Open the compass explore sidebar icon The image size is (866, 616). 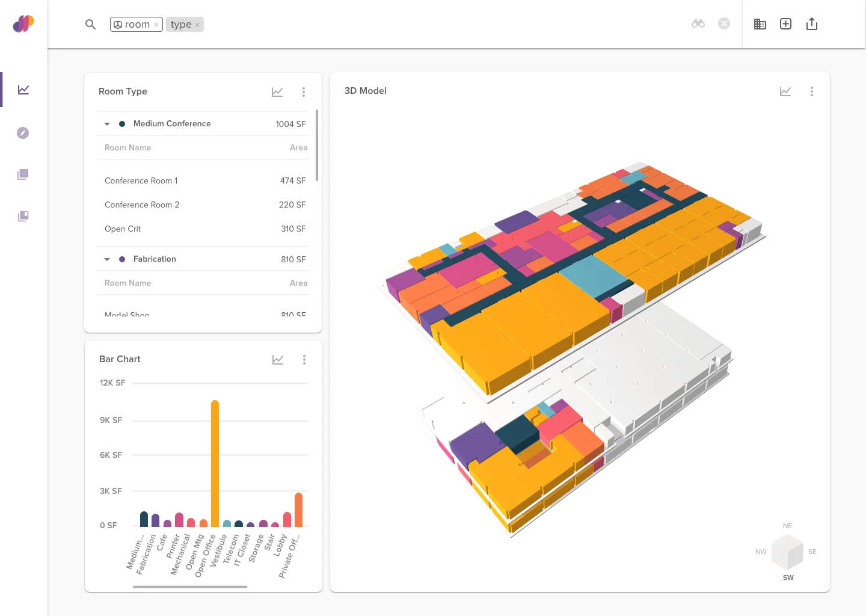click(x=23, y=133)
